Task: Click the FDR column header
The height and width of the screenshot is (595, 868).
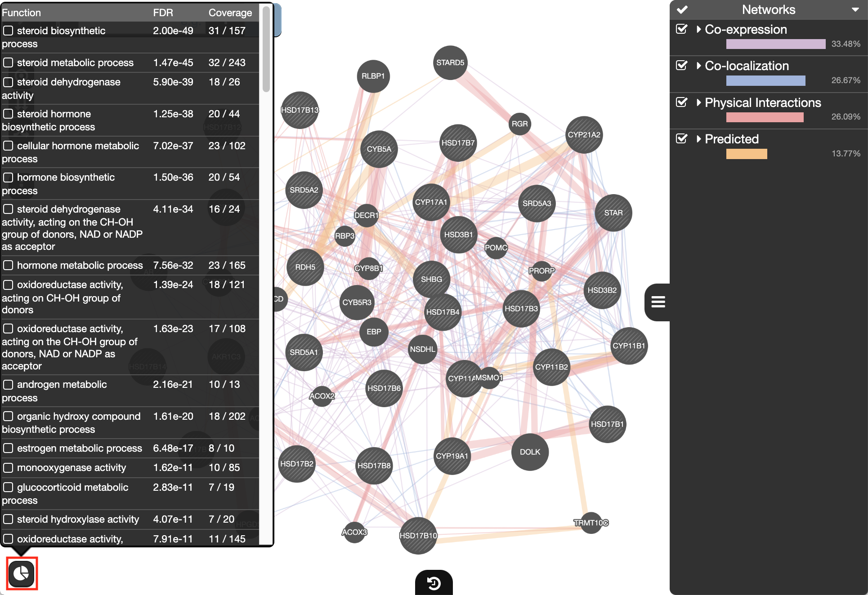Action: point(163,13)
